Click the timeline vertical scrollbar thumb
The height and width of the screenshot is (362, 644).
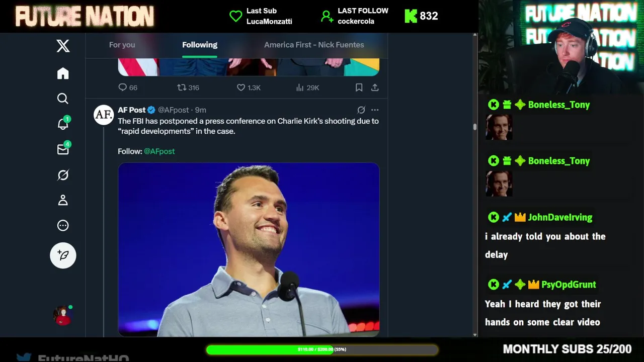coord(474,127)
